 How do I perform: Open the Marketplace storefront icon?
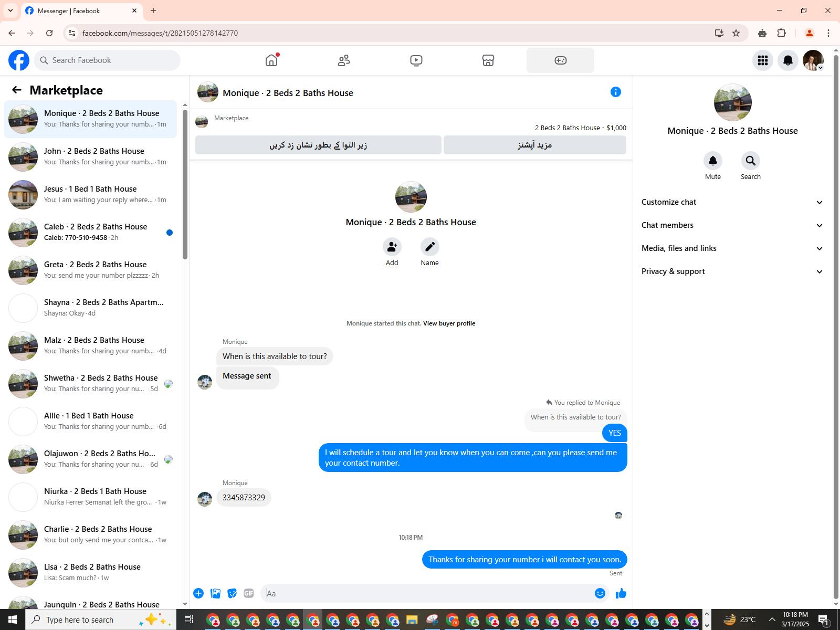click(488, 60)
